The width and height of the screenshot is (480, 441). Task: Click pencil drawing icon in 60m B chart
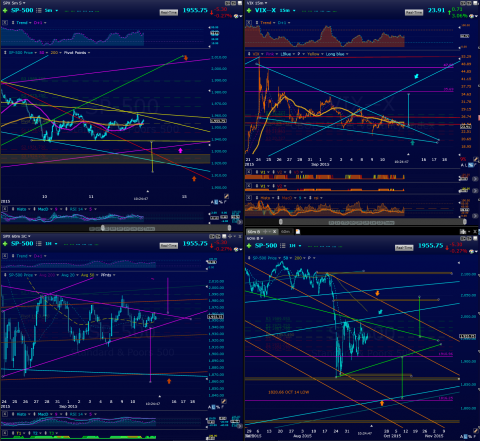pos(475,431)
